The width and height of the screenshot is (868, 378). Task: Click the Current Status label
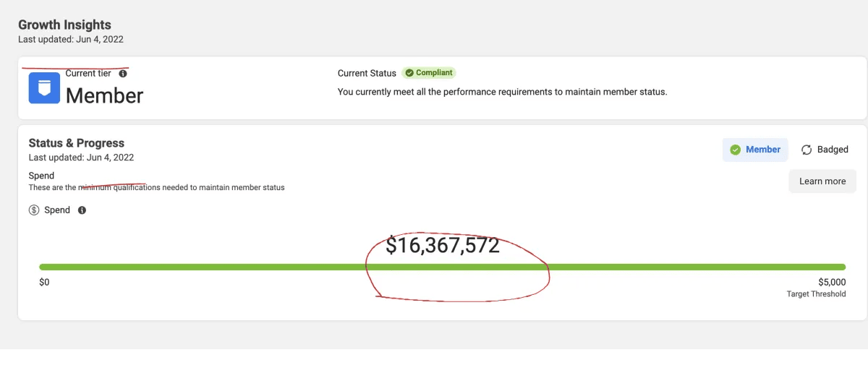click(x=367, y=73)
